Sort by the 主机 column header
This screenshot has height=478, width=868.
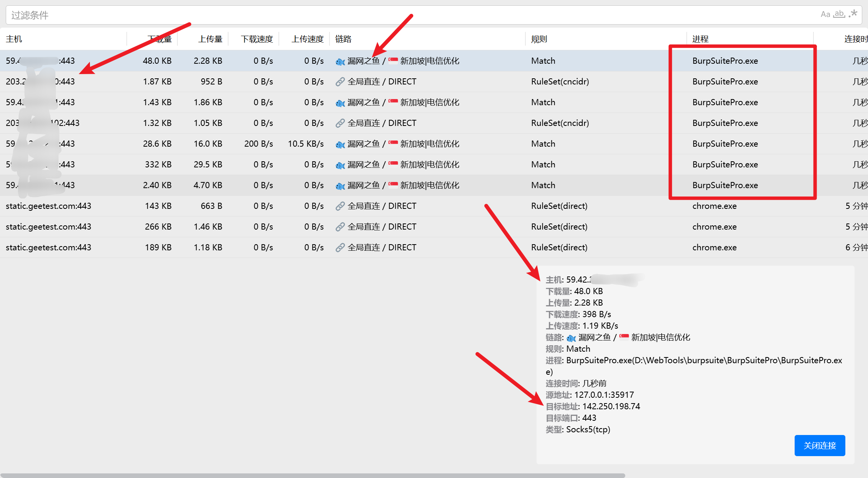[14, 39]
